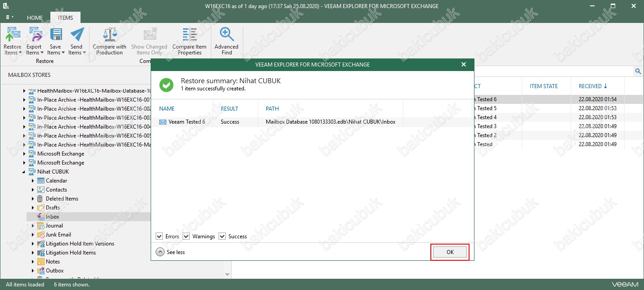Select In-Place Archive HealthMailbox-W16EXC16-001 entry
Image resolution: width=644 pixels, height=290 pixels.
(x=94, y=100)
